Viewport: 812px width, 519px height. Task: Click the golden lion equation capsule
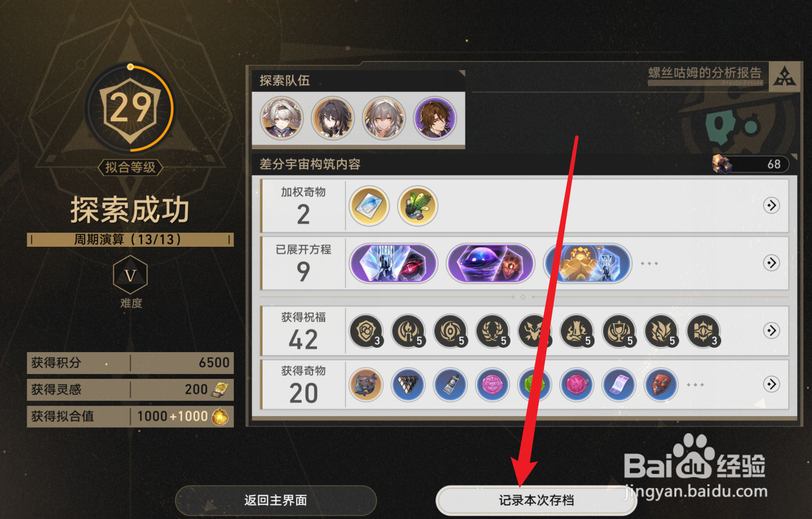pos(587,263)
